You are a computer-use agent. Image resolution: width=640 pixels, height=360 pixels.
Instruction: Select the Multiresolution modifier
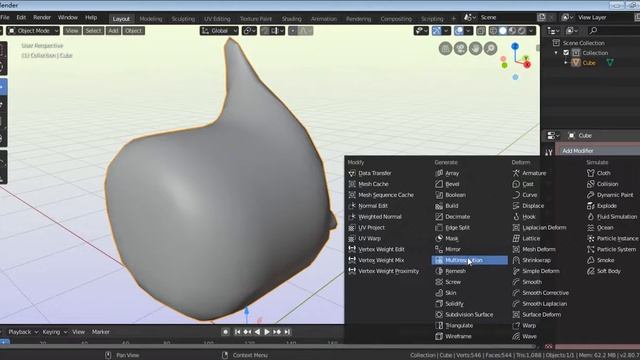click(x=469, y=260)
